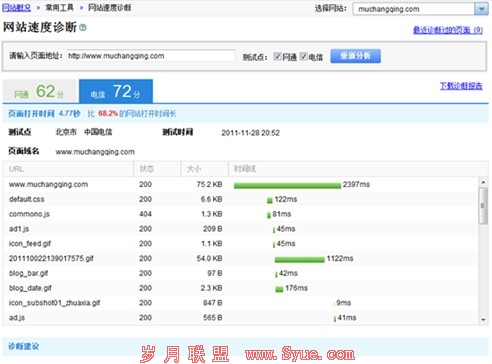This screenshot has height=364, width=492.
Task: Click the table scrollbar thumb
Action: (483, 206)
